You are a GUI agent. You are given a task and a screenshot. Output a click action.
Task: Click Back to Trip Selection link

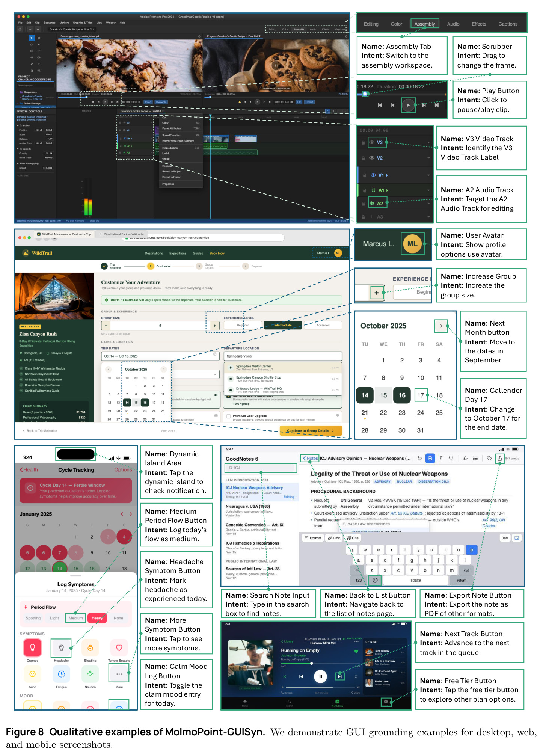coord(40,431)
